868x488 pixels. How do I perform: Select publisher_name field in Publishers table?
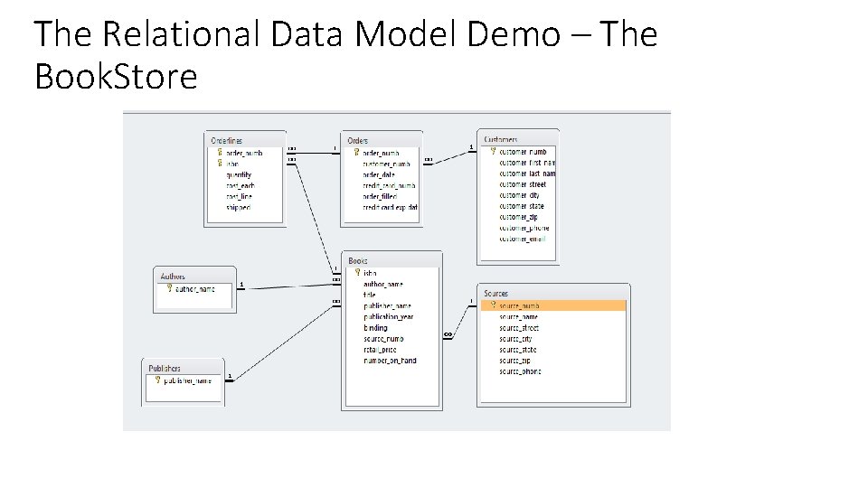(187, 380)
